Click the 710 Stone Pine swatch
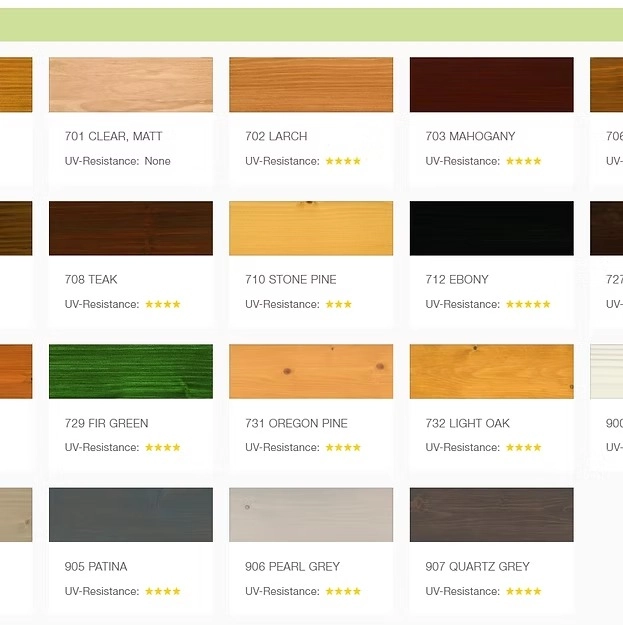Image resolution: width=623 pixels, height=625 pixels. click(311, 228)
